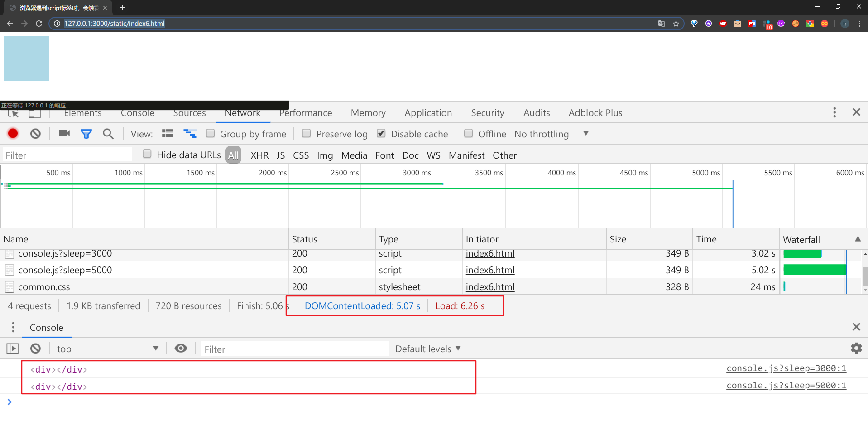
Task: Open console.js?sleep=5000:1 source link
Action: point(786,385)
